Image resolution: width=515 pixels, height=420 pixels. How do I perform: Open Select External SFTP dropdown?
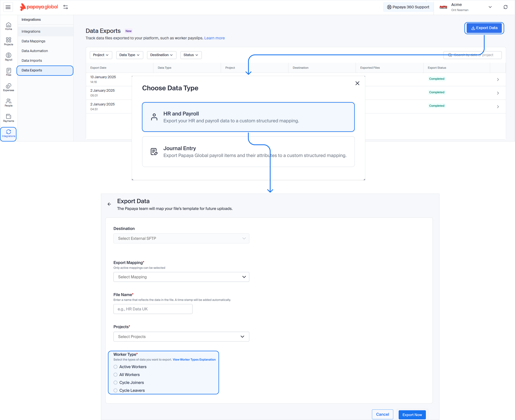[181, 238]
